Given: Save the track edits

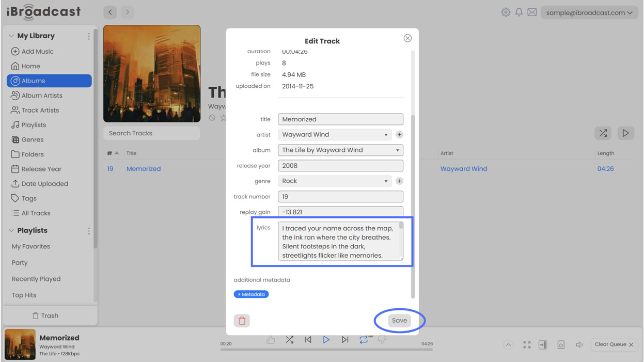Looking at the screenshot, I should point(399,321).
